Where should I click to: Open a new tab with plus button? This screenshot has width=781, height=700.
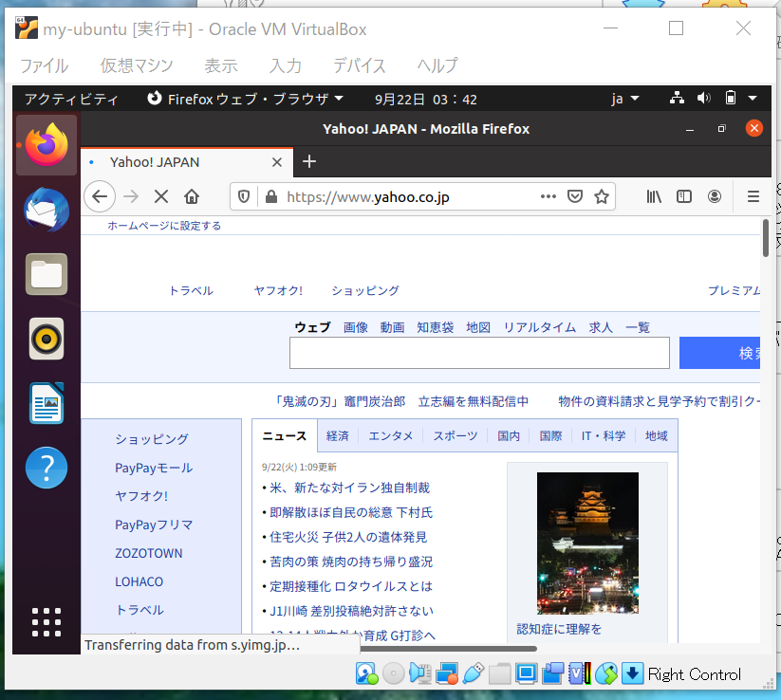[309, 161]
